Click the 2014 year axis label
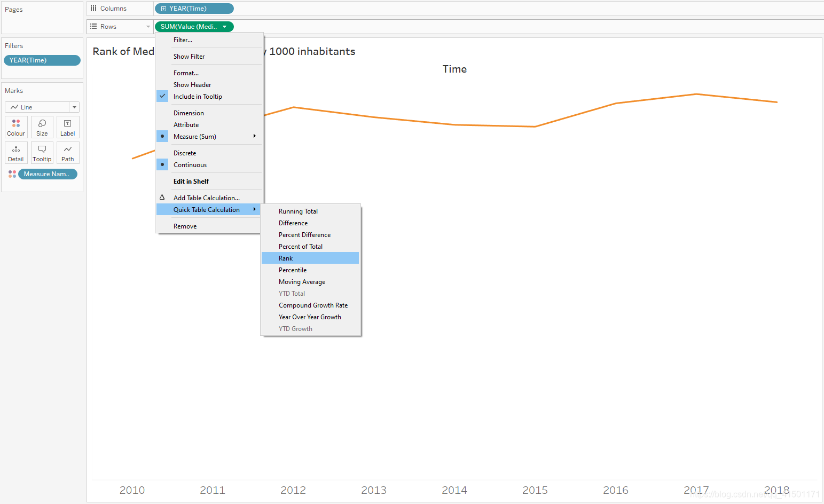Image resolution: width=824 pixels, height=504 pixels. click(x=454, y=490)
